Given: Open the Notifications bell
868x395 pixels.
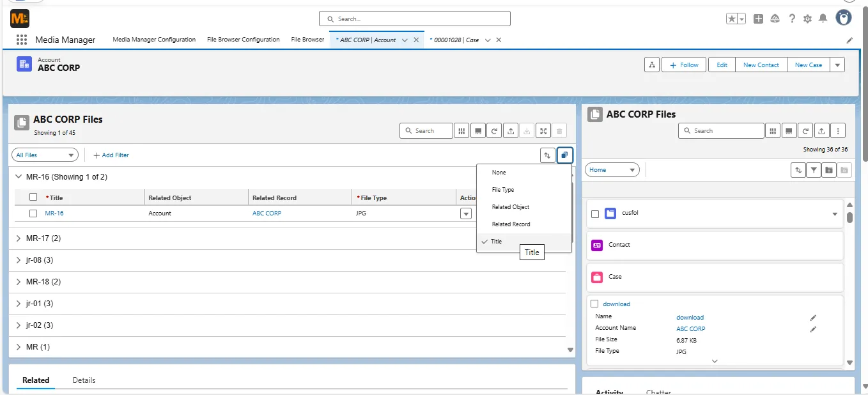Looking at the screenshot, I should click(x=823, y=19).
